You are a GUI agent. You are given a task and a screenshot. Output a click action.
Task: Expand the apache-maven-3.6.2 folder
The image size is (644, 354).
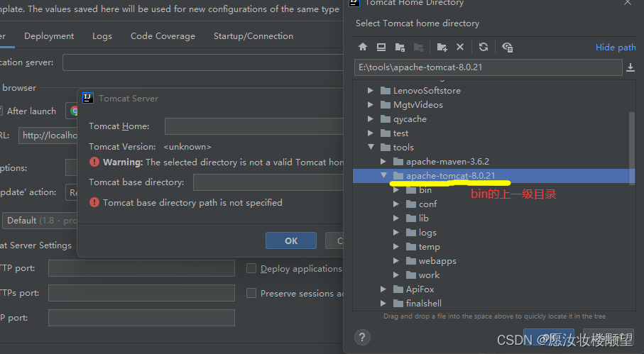tap(383, 161)
